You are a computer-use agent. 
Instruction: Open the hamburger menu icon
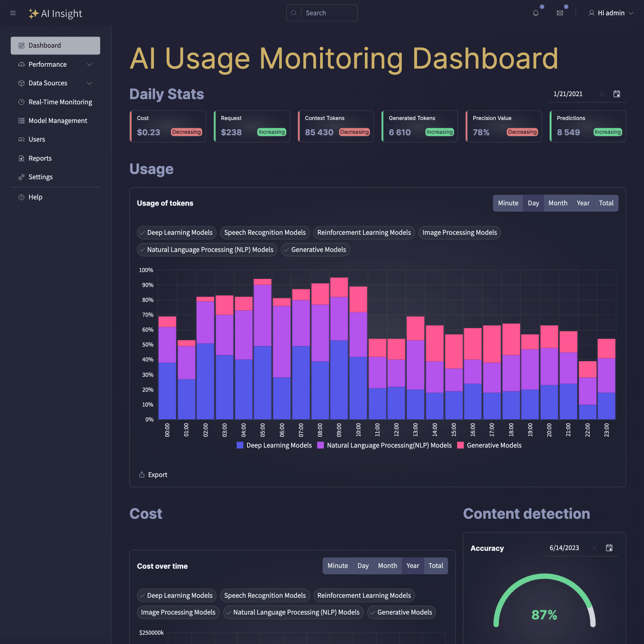[x=13, y=13]
